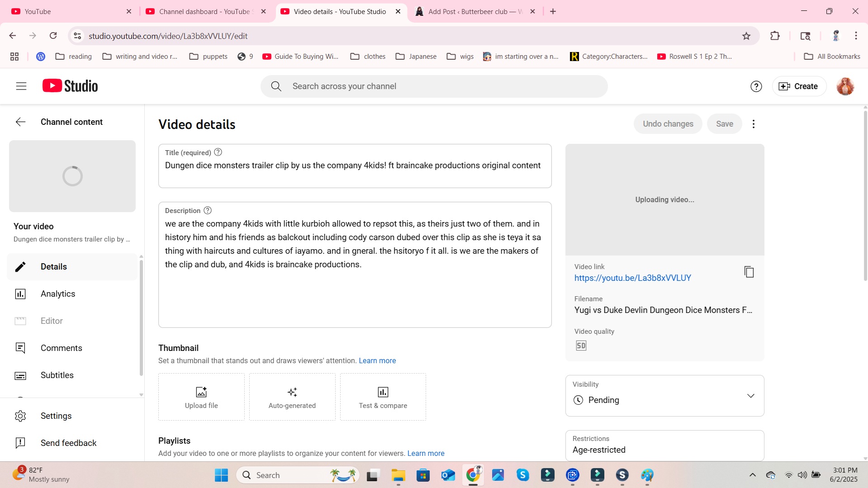The width and height of the screenshot is (868, 488).
Task: Open the Restrictions Age-restricted box
Action: coord(664,445)
